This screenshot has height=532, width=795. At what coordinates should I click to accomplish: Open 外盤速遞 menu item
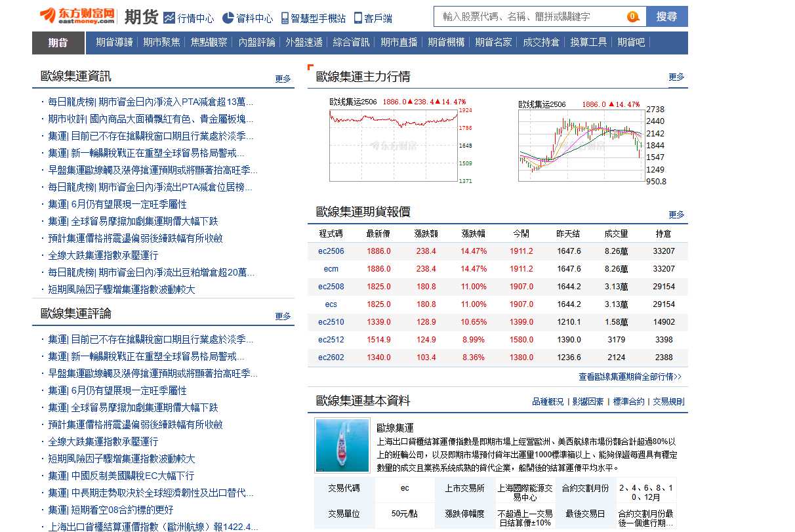coord(304,43)
